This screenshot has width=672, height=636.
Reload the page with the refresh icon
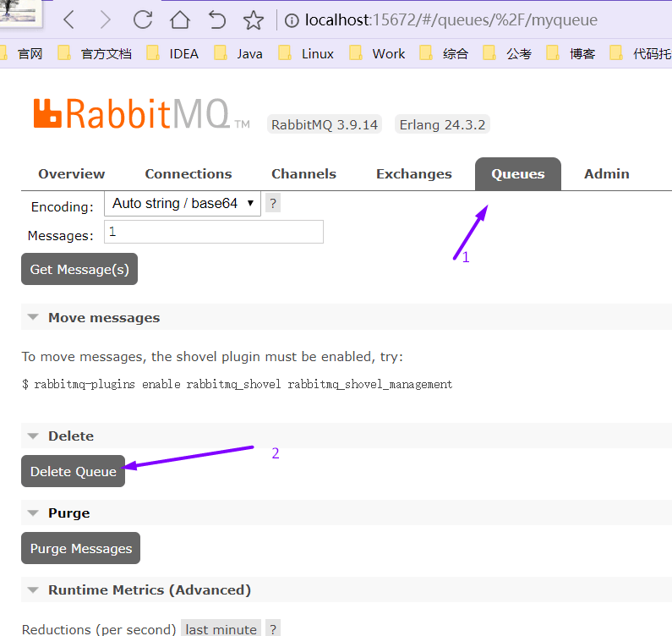[x=143, y=19]
